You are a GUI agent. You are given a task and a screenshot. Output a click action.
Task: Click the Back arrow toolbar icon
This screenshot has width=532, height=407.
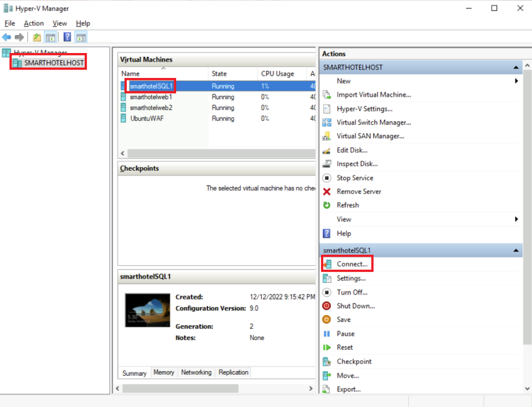point(6,37)
